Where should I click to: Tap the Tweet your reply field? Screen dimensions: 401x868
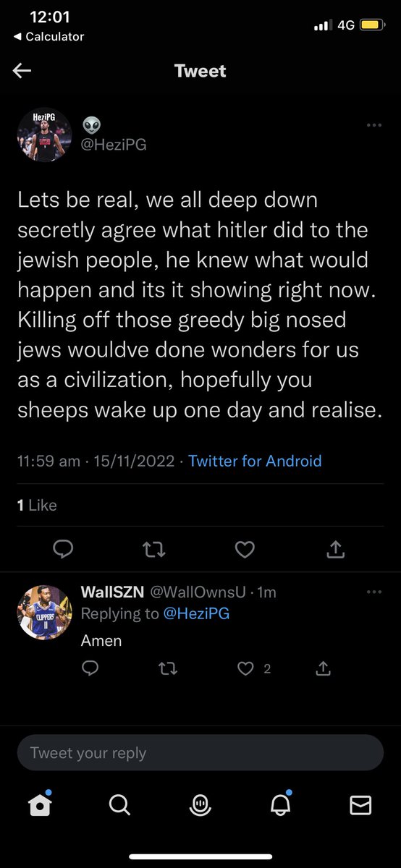(200, 753)
